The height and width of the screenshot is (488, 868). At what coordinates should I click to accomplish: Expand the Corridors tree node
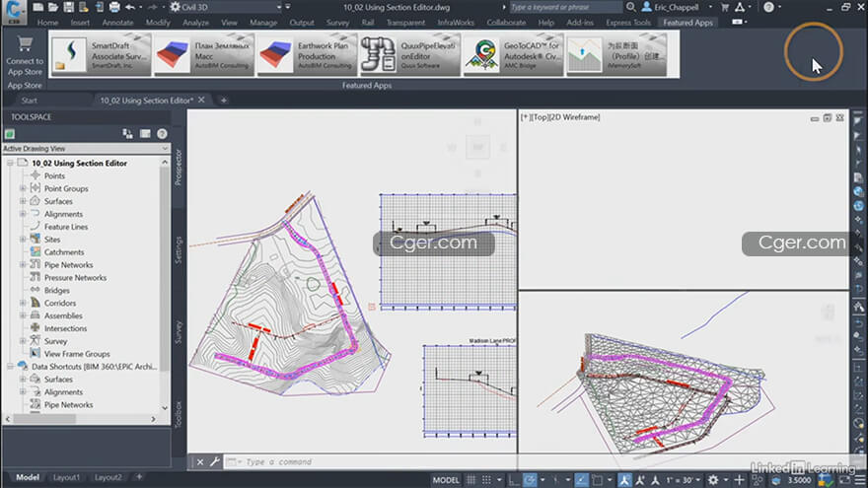point(23,304)
